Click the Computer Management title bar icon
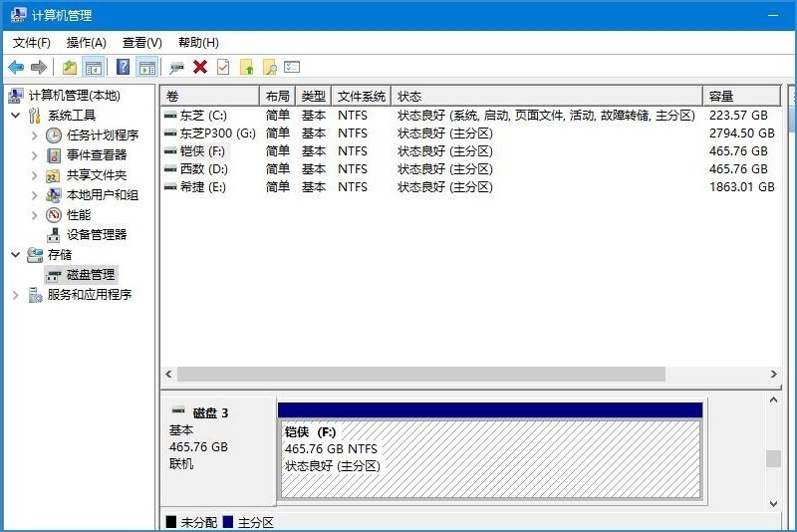This screenshot has width=797, height=532. click(x=18, y=15)
